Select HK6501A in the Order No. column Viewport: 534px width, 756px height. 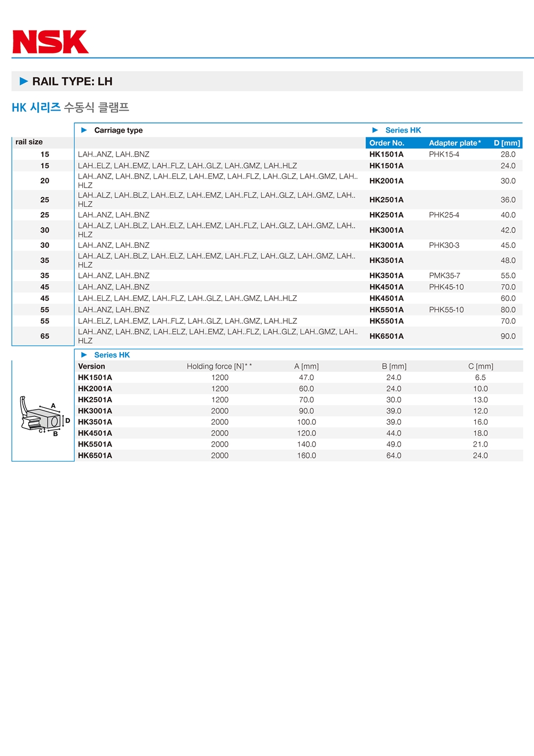click(387, 337)
